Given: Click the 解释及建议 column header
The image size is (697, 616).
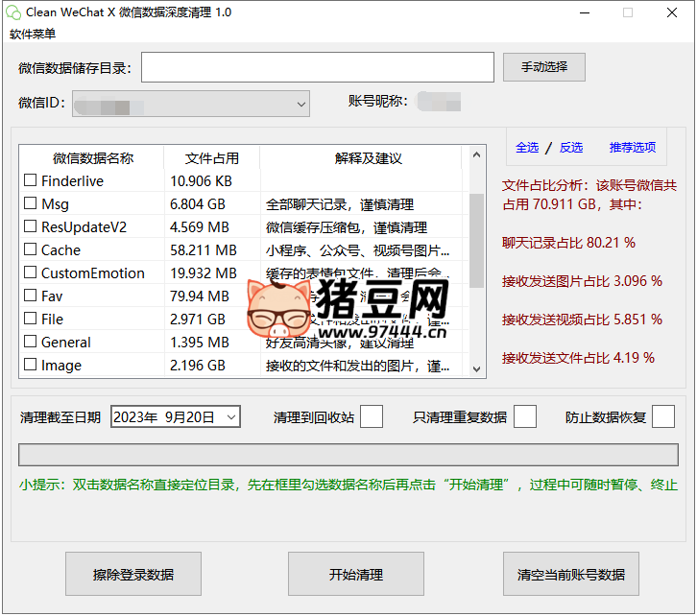Looking at the screenshot, I should [368, 158].
